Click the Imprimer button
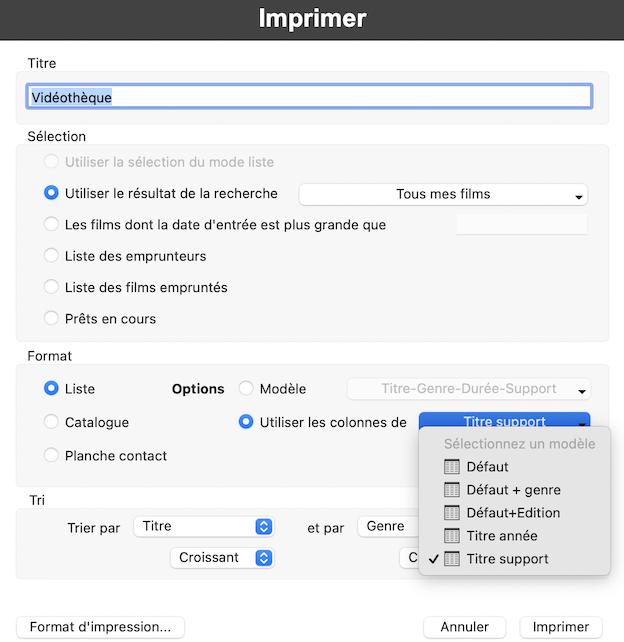Viewport: 624px width, 642px height. point(560,627)
